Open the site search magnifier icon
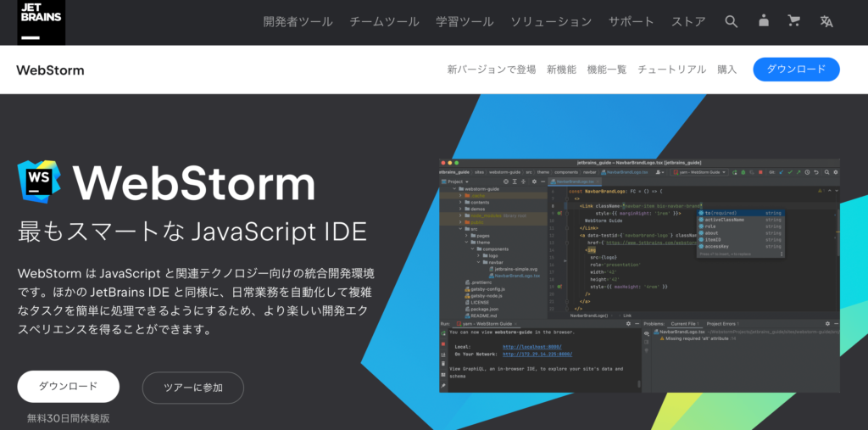This screenshot has height=430, width=868. (732, 21)
